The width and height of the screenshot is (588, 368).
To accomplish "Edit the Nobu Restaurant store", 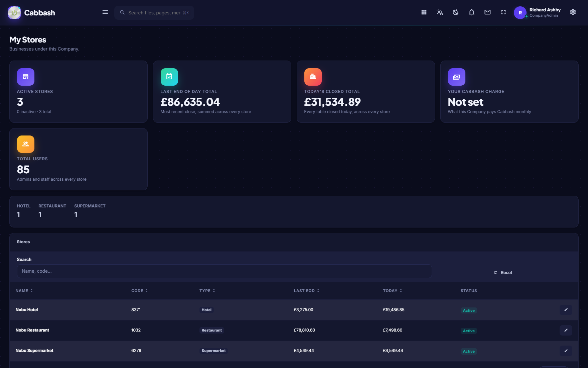I will click(566, 330).
